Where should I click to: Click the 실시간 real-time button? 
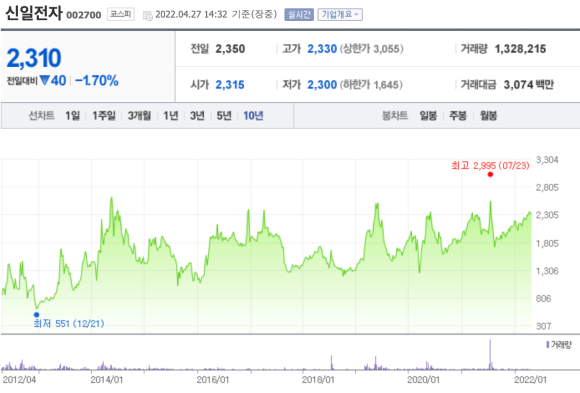(299, 15)
